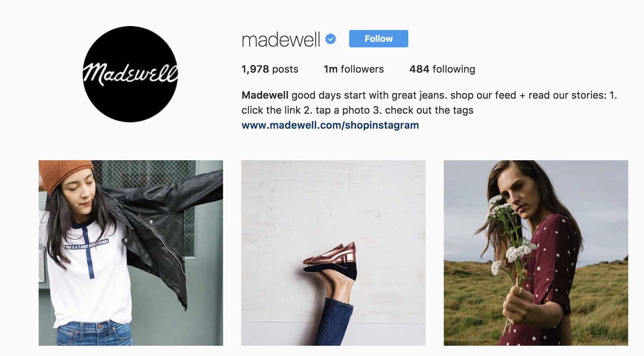Click the blue jeans in first photo
Screen dimensions: 644x356
[x=95, y=334]
